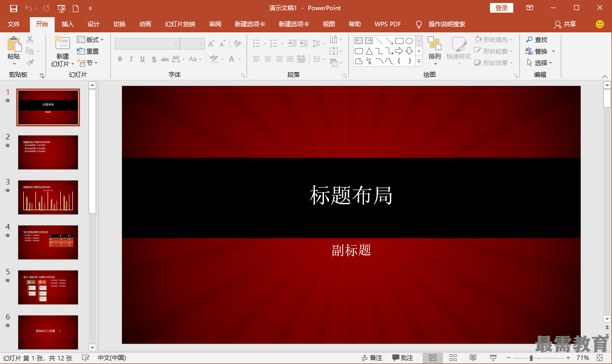Toggle Align Left for paragraph

(x=257, y=59)
